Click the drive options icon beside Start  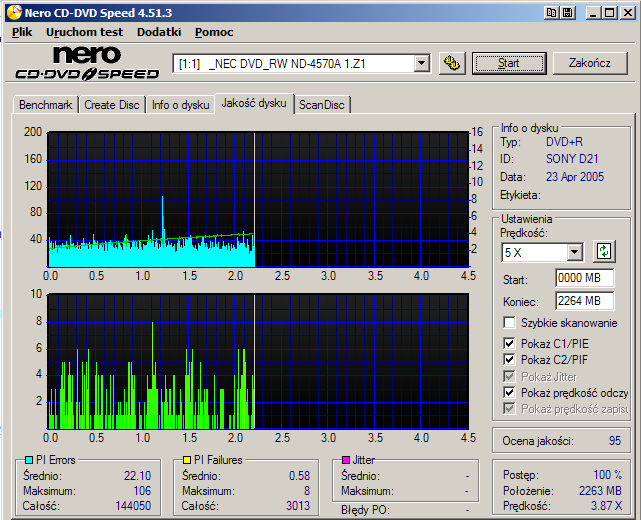coord(452,63)
